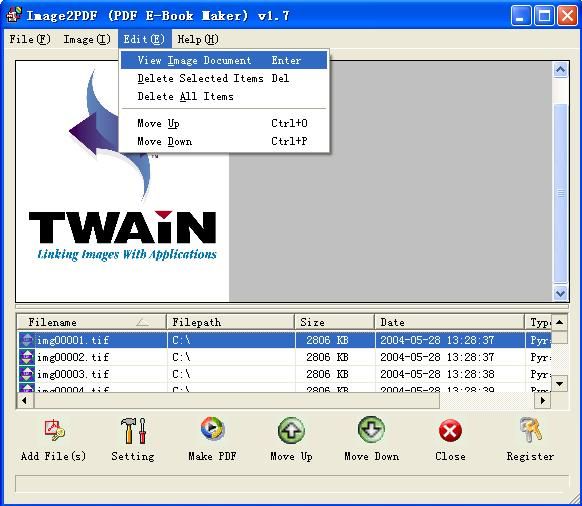Select Move Down in the Edit menu
582x506 pixels.
point(224,141)
